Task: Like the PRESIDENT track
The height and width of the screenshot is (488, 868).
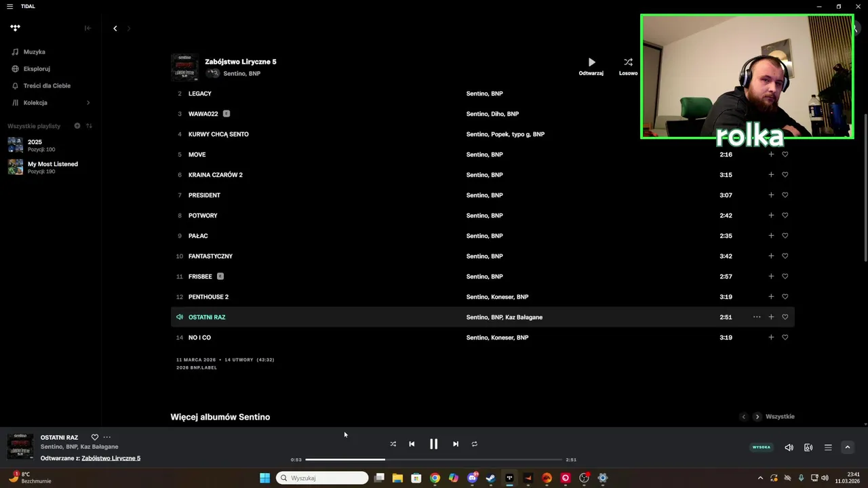Action: point(785,195)
